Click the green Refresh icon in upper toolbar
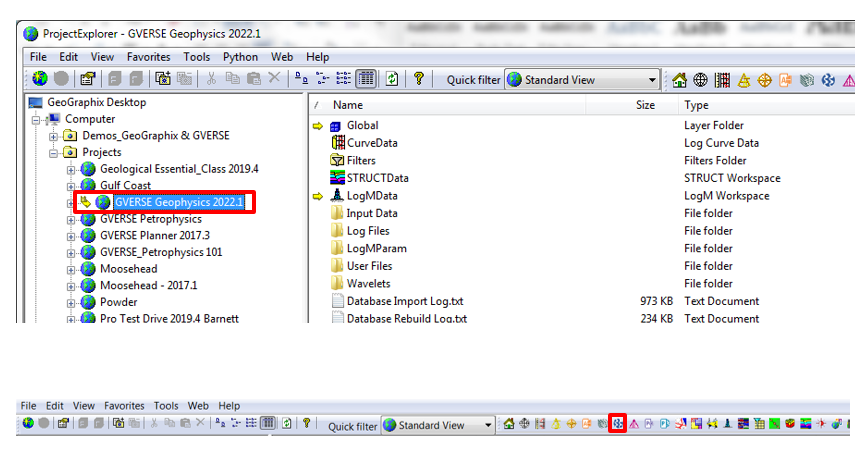 coord(392,79)
